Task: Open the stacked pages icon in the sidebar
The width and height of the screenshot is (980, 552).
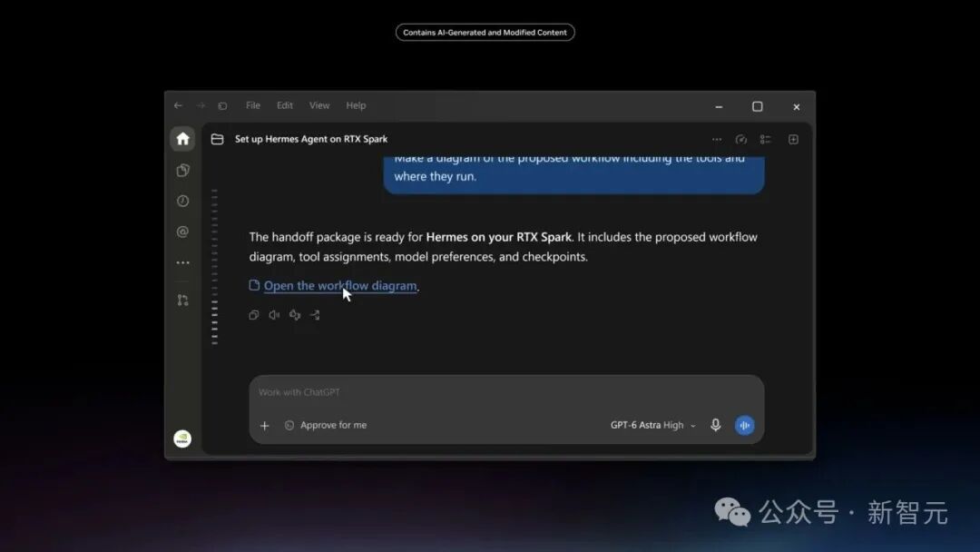Action: [182, 170]
